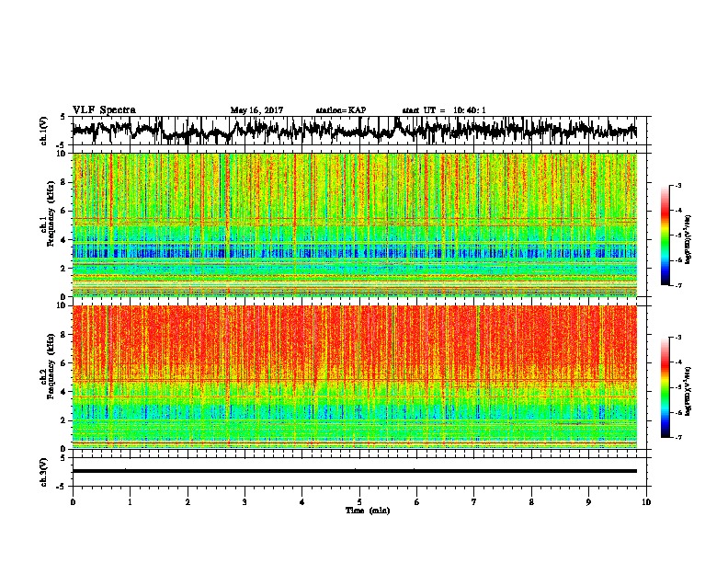Click the time axis tick label "0"
The image size is (728, 563).
click(73, 502)
